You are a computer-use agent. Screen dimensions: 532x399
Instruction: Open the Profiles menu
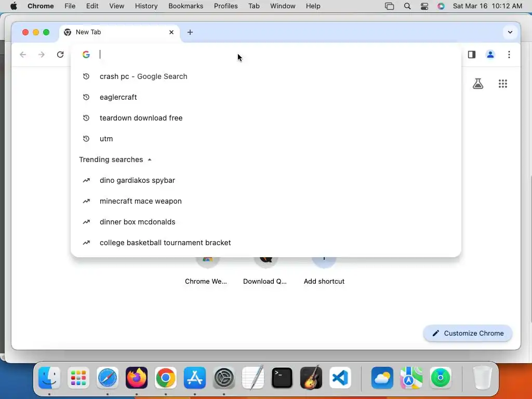coord(225,6)
